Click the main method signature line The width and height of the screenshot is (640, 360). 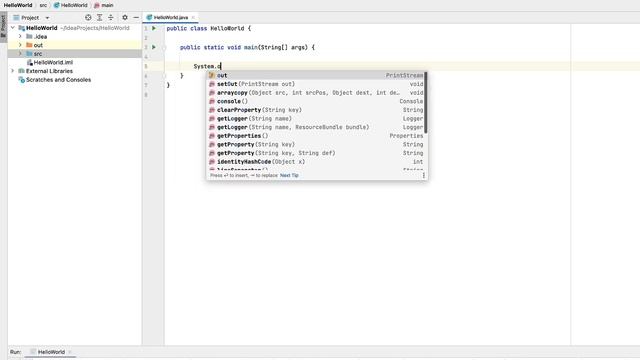pos(247,47)
